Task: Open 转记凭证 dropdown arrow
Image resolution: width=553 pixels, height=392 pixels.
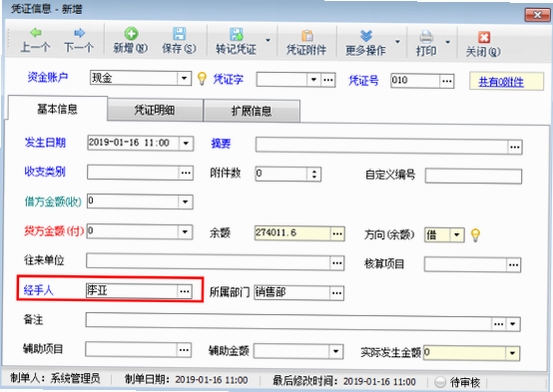Action: coord(268,41)
